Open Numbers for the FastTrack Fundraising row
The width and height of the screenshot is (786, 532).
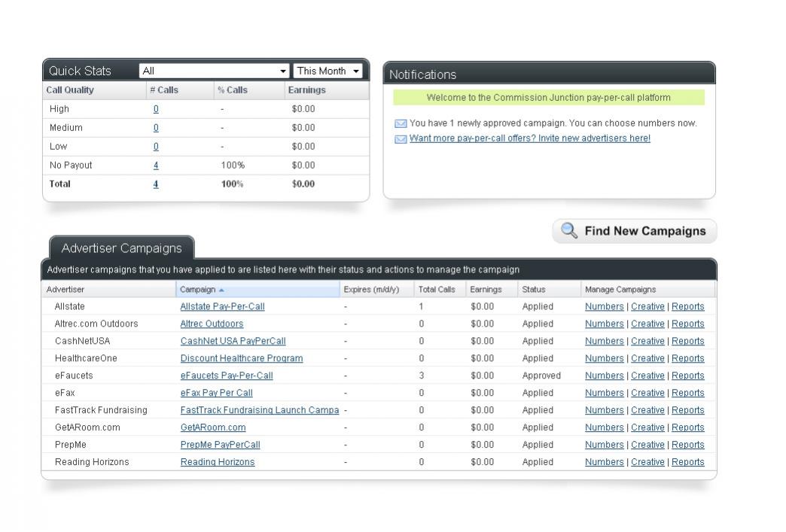pyautogui.click(x=604, y=410)
